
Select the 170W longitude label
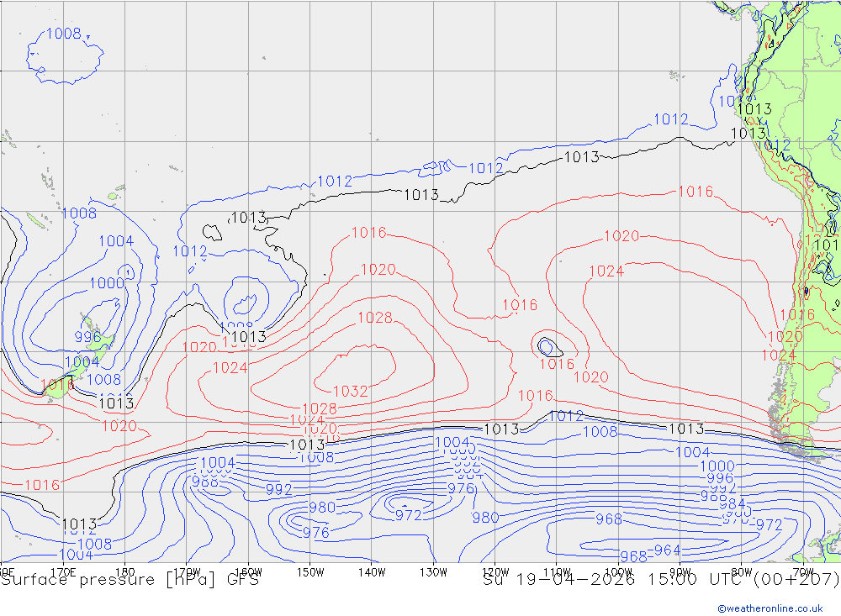click(187, 572)
